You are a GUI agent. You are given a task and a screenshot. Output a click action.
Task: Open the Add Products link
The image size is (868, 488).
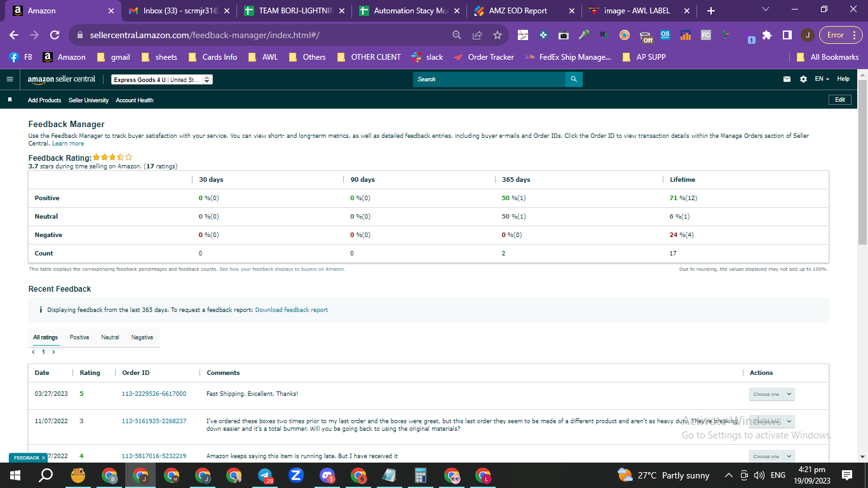(x=44, y=100)
